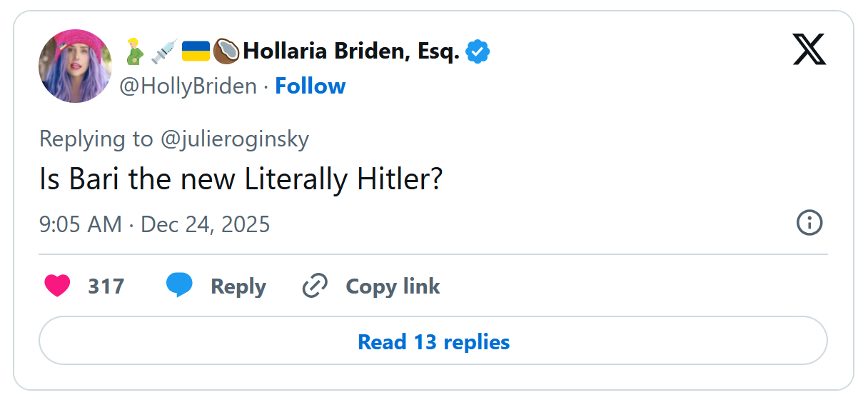Click the syringe emoji in the display name
This screenshot has width=868, height=405.
(x=164, y=51)
